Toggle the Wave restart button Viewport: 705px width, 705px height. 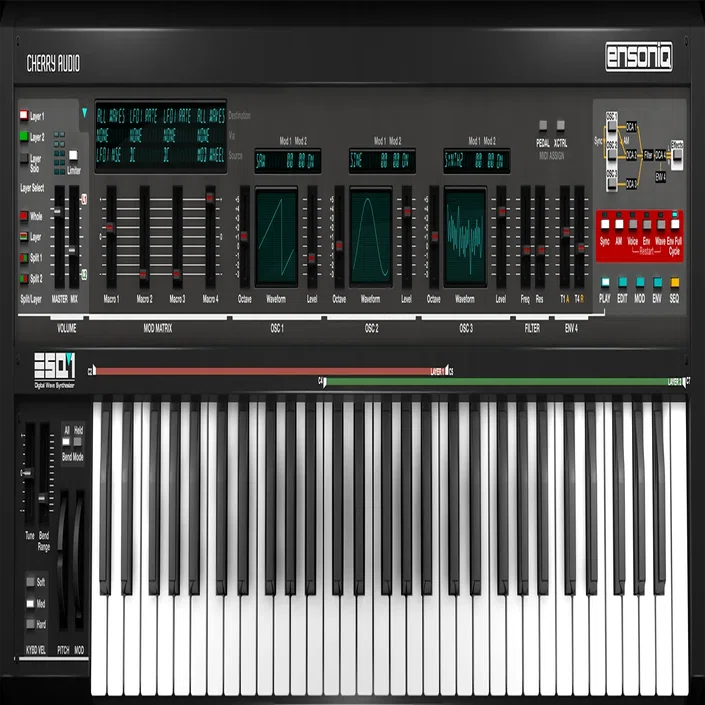tap(660, 224)
